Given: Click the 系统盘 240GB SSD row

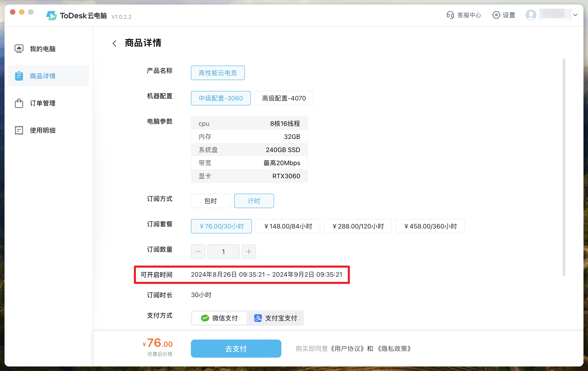Looking at the screenshot, I should pos(249,150).
